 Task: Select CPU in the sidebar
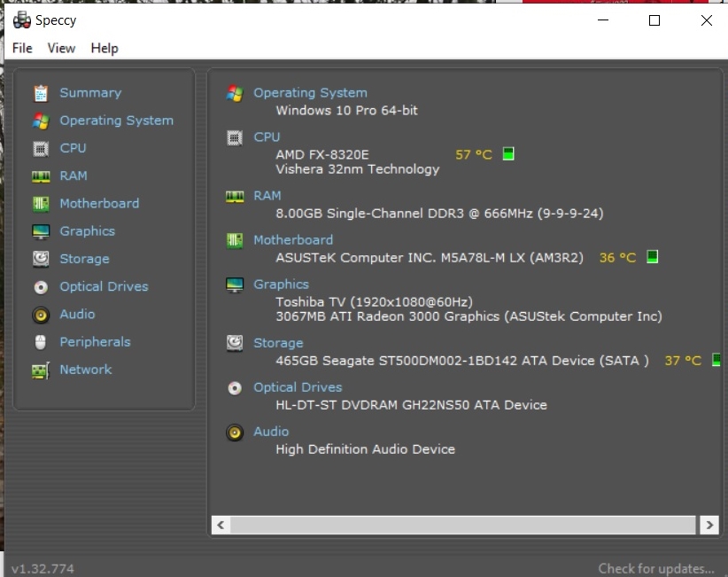[73, 148]
